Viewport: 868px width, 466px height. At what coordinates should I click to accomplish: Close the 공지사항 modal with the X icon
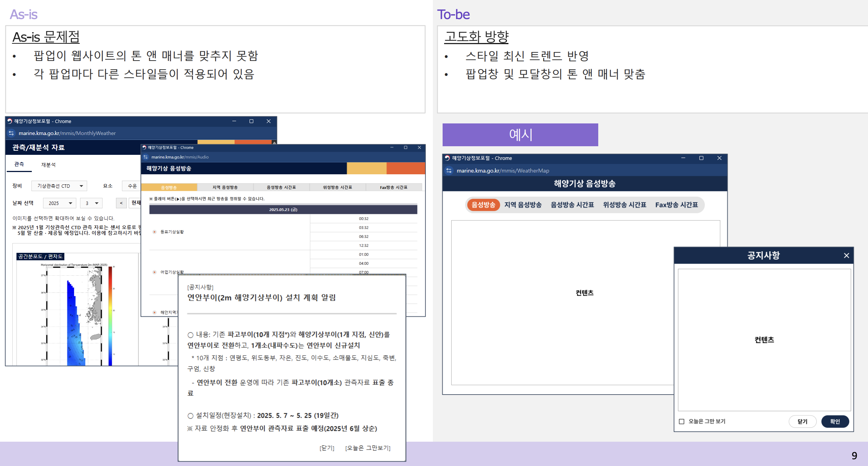[846, 255]
